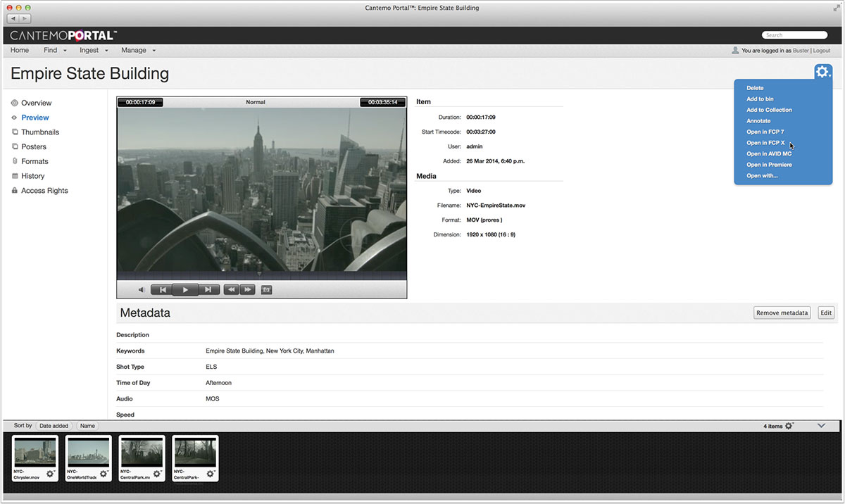Image resolution: width=845 pixels, height=504 pixels.
Task: Sort bin by Date added
Action: click(54, 426)
